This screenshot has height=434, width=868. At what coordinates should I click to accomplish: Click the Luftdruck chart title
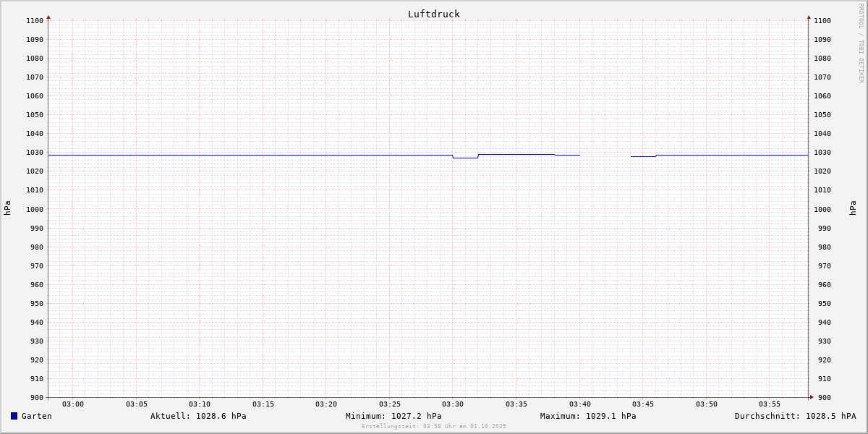point(433,14)
